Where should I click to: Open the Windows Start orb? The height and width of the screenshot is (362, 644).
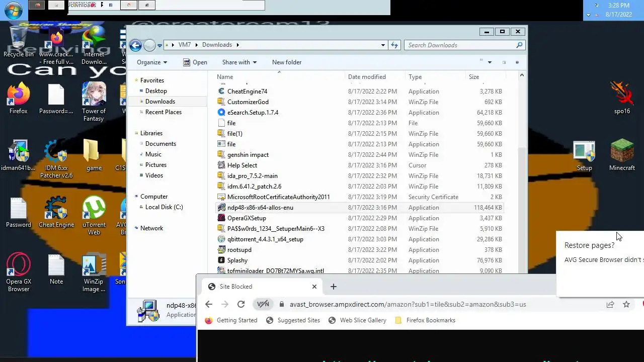click(x=14, y=10)
